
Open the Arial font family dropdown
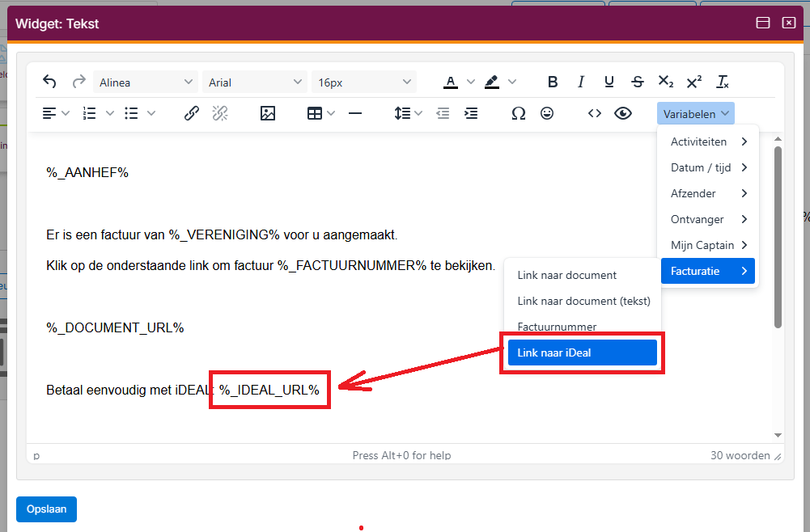point(255,82)
